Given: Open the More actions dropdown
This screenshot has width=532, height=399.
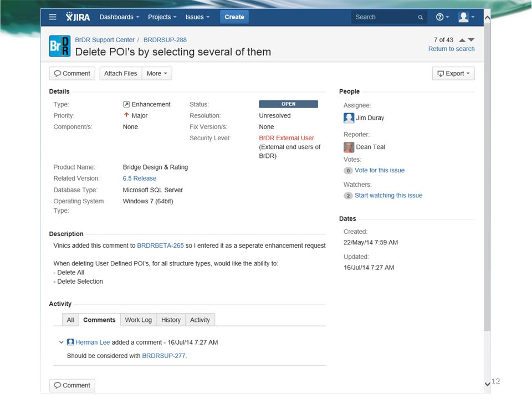Looking at the screenshot, I should 157,73.
